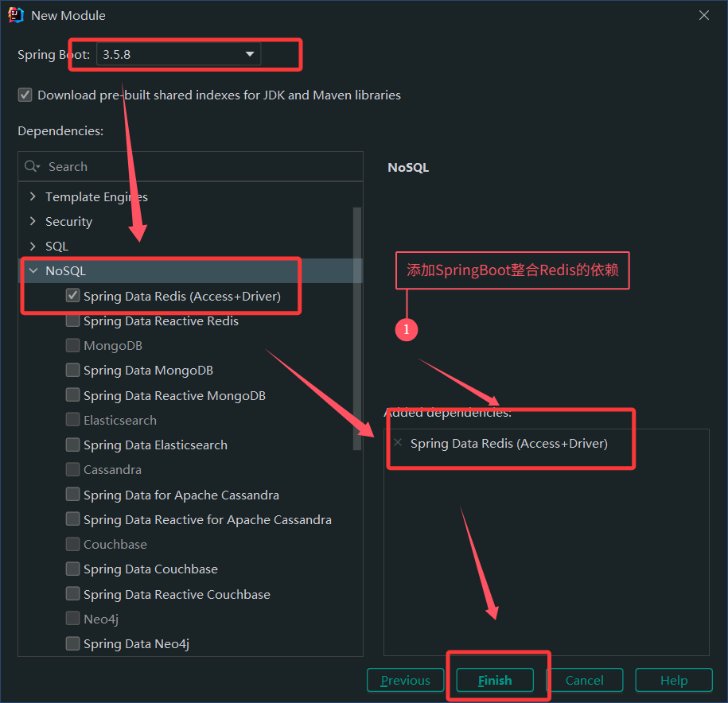This screenshot has width=728, height=703.
Task: Expand the Template Engines category
Action: tap(33, 196)
